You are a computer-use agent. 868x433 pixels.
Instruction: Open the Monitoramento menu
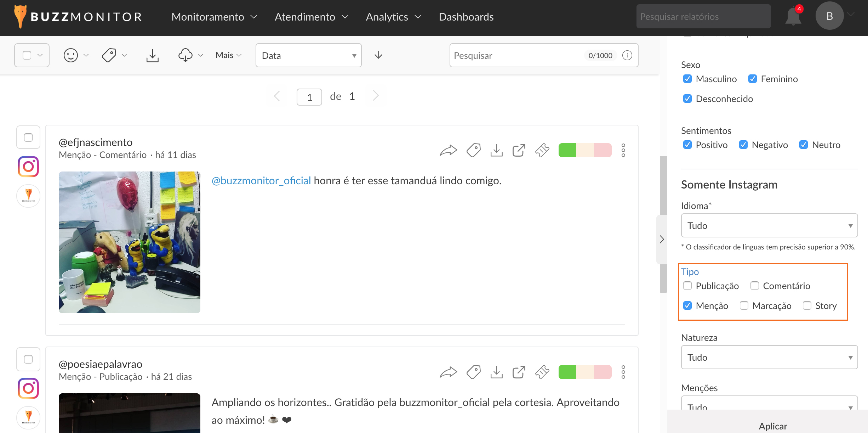(214, 17)
